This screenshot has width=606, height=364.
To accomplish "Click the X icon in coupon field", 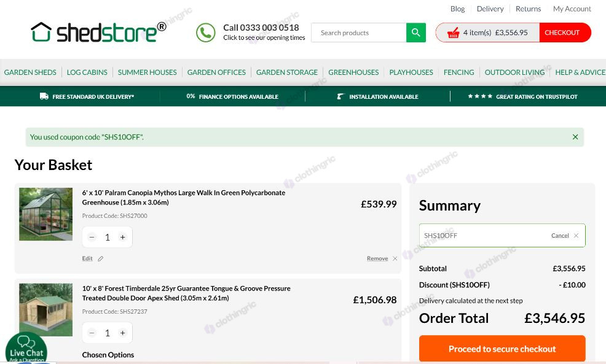I will click(576, 236).
